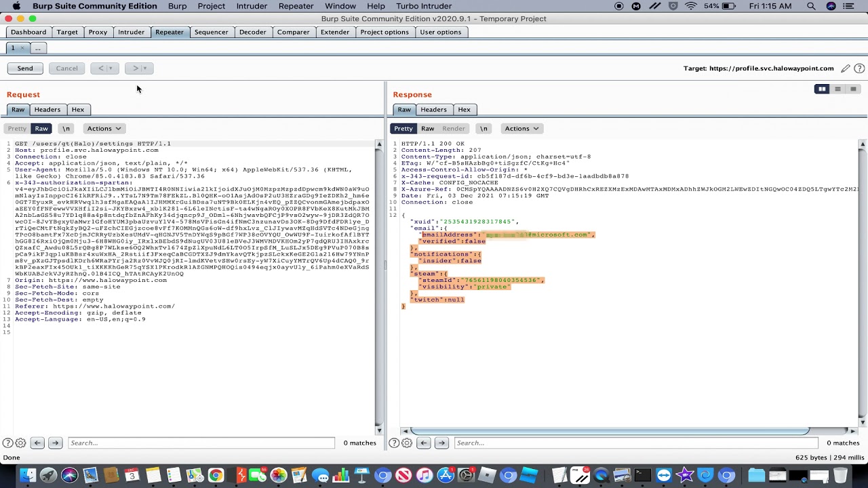Open the Intruder menu in menu bar
Viewport: 868px width, 488px height.
252,6
